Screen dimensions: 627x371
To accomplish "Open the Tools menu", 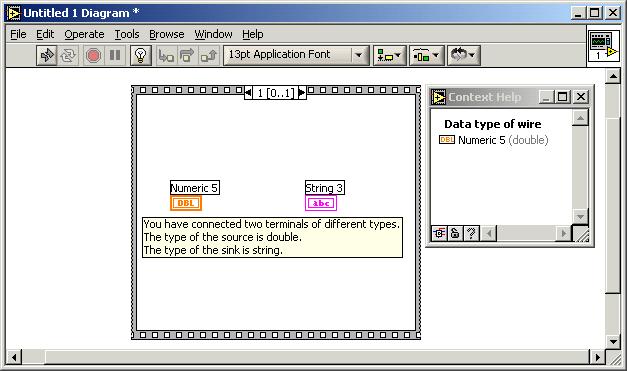I will 127,34.
